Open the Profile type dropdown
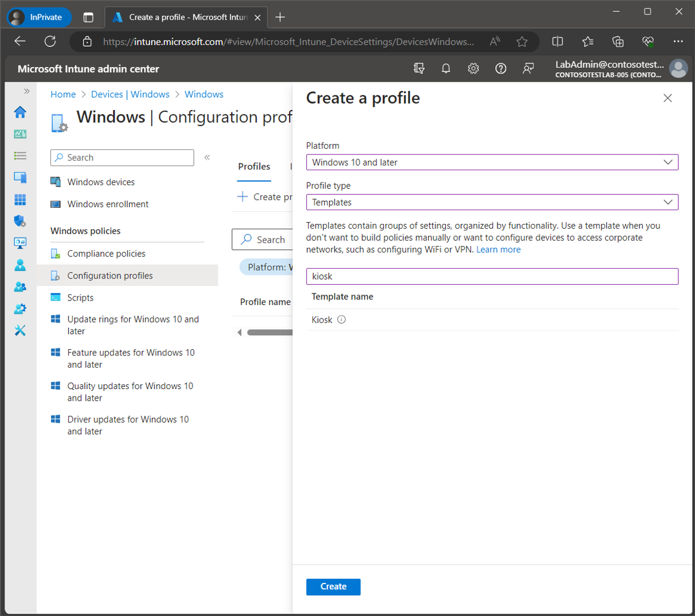695x616 pixels. (492, 202)
